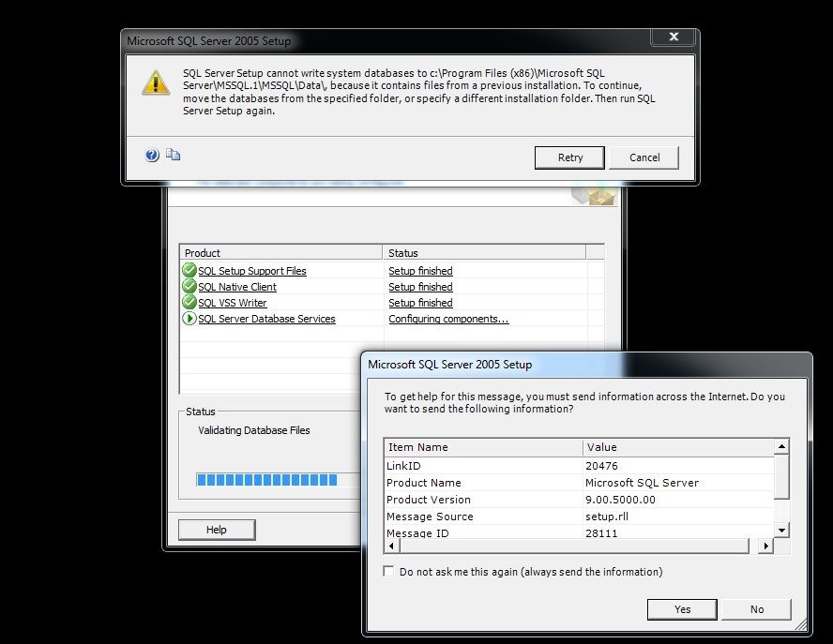Click the send information dialog title bar
Viewport: 833px width, 644px height.
pos(587,365)
